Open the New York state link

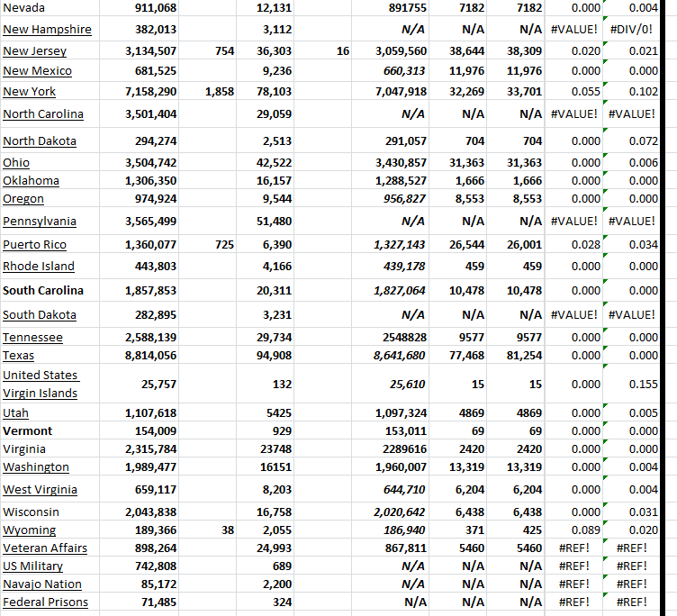tap(29, 92)
